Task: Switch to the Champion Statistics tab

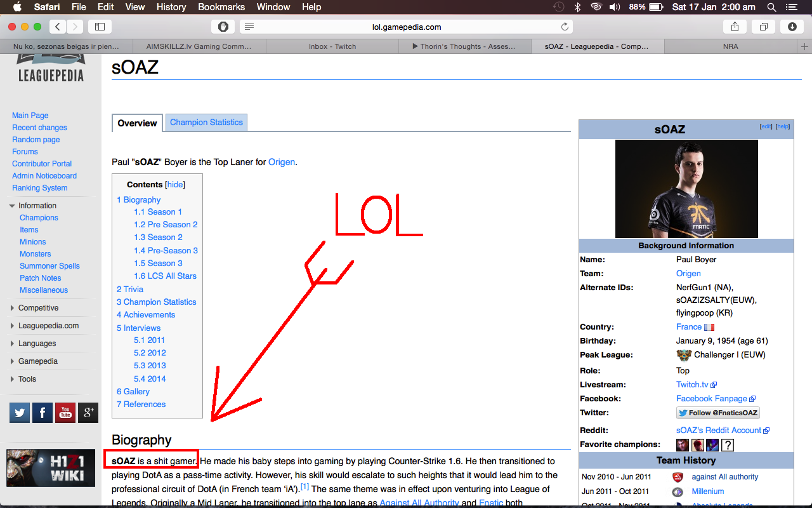Action: (x=206, y=123)
